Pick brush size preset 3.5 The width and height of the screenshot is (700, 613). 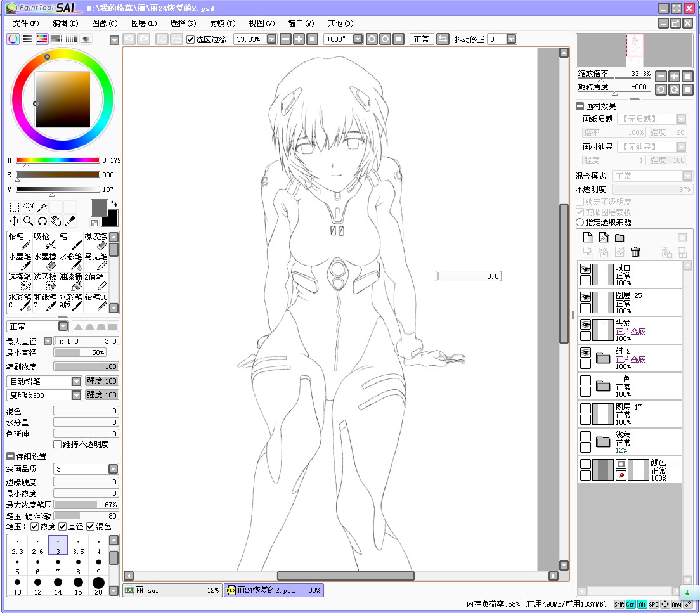[x=78, y=546]
